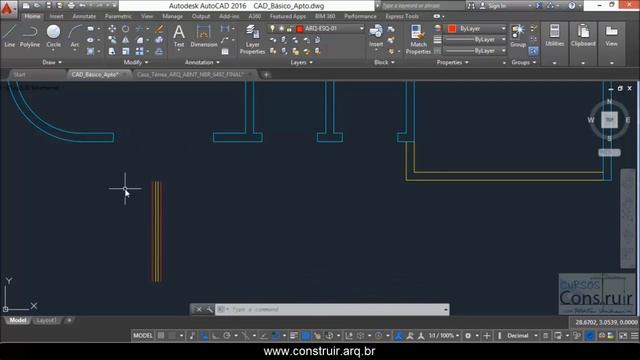Click the red ByLayer object color swatch
Image resolution: width=640 pixels, height=360 pixels.
(x=451, y=29)
